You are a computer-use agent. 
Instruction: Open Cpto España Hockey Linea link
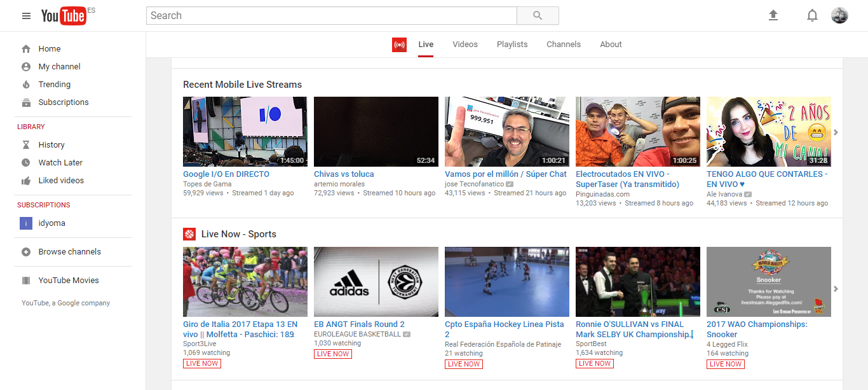click(505, 330)
